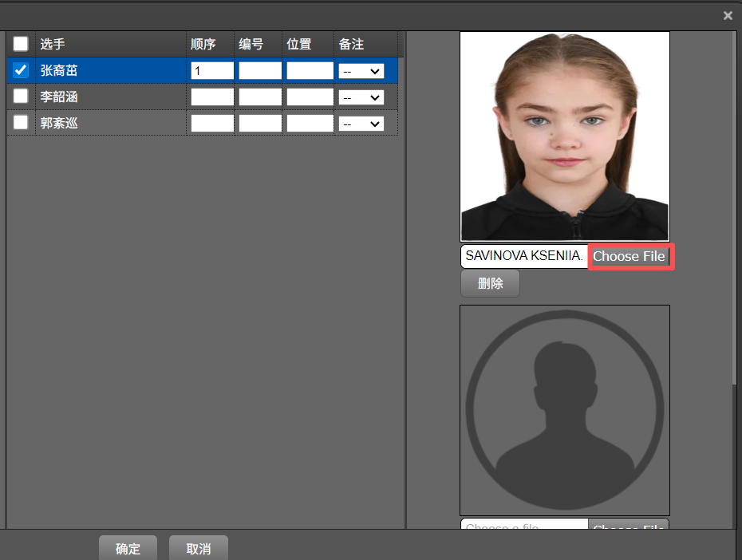742x560 pixels.
Task: Click the bottom Choose File button
Action: point(630,526)
